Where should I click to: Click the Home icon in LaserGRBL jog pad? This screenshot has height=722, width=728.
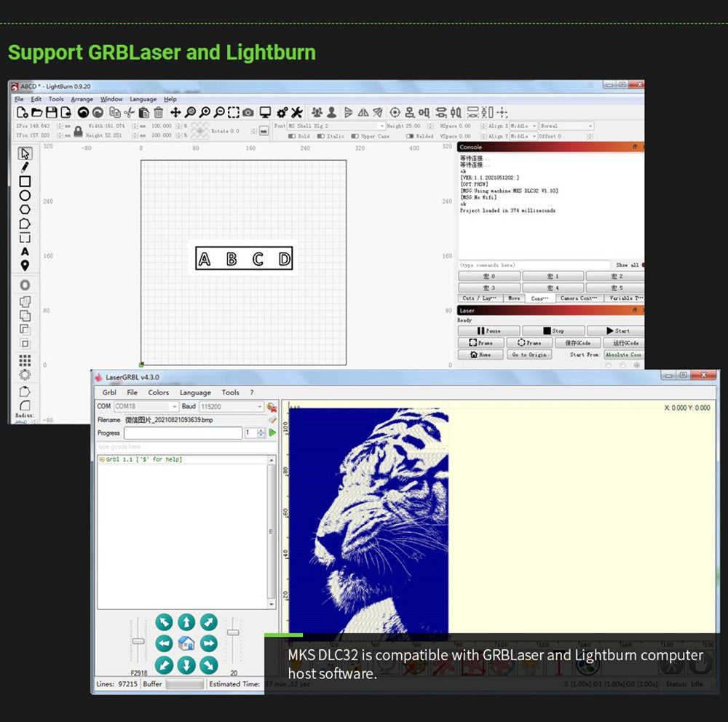tap(186, 643)
